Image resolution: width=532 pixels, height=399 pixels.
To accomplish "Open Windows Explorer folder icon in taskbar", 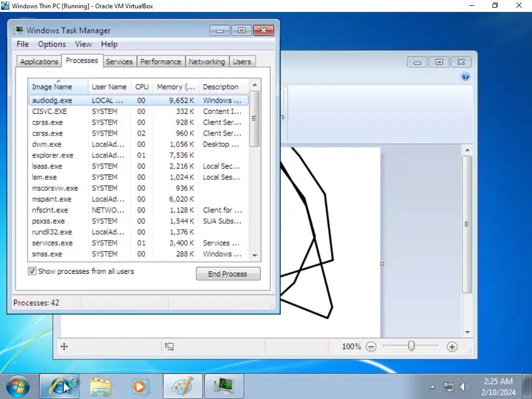I will (100, 387).
